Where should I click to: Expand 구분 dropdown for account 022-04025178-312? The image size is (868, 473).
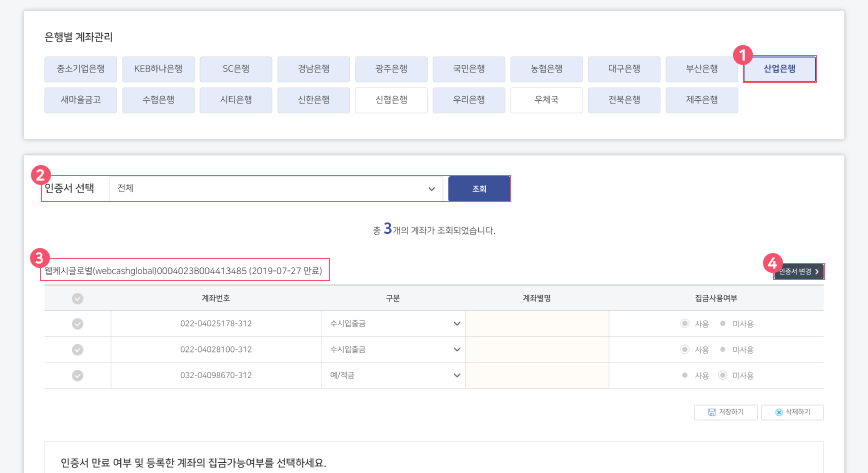(388, 323)
